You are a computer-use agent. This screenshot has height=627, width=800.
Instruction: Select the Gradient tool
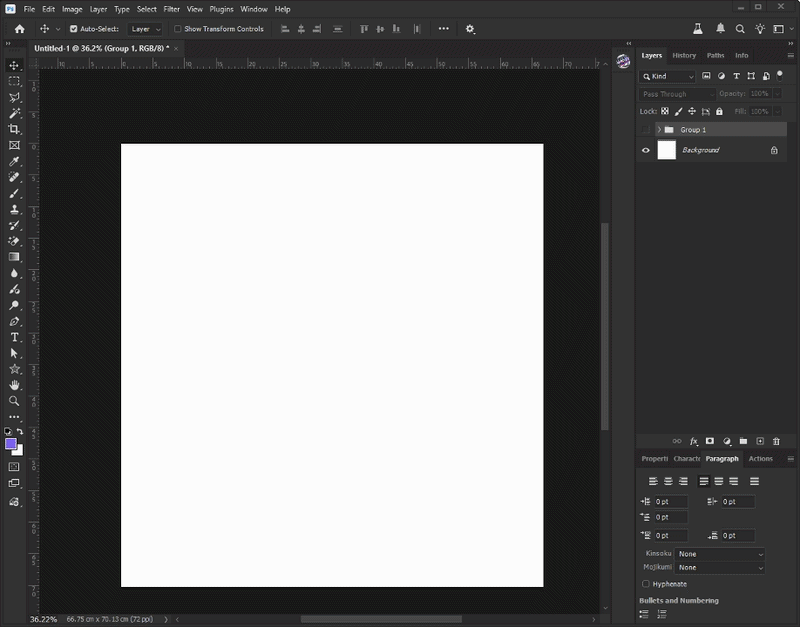(14, 257)
